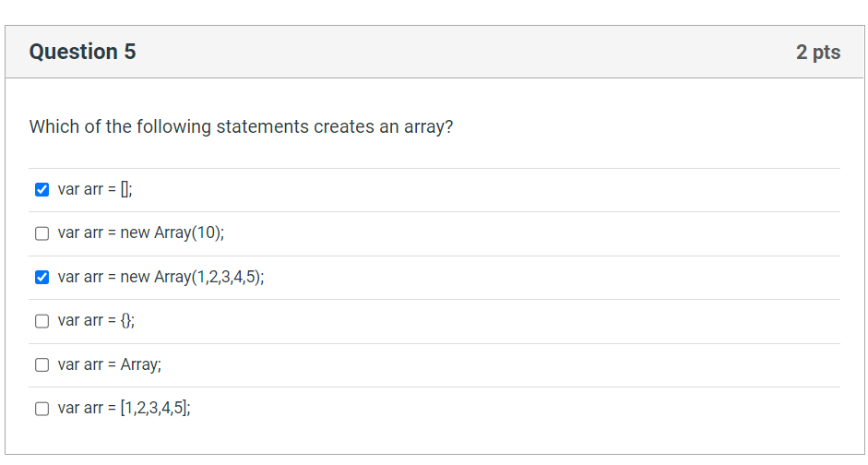
Task: Click the 'Question 5' heading
Action: coord(82,52)
